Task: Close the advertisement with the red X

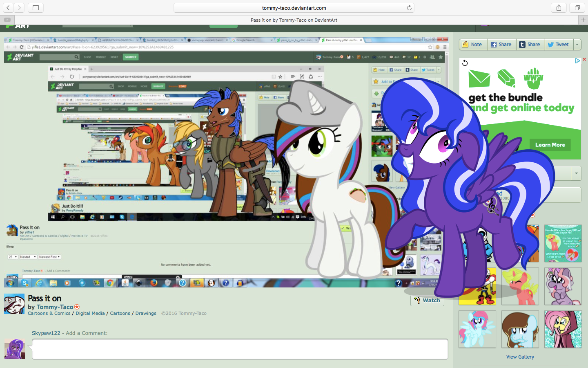Action: coord(584,60)
